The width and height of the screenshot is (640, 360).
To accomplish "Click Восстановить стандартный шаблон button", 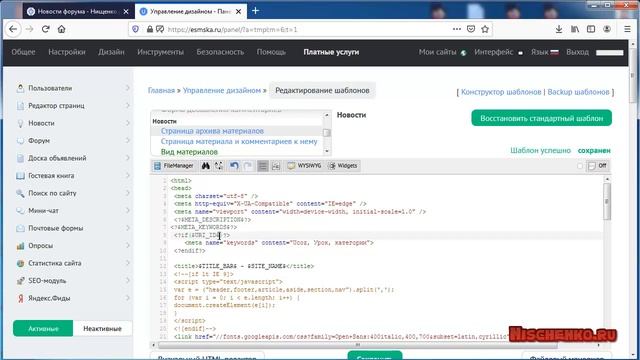I will point(541,118).
